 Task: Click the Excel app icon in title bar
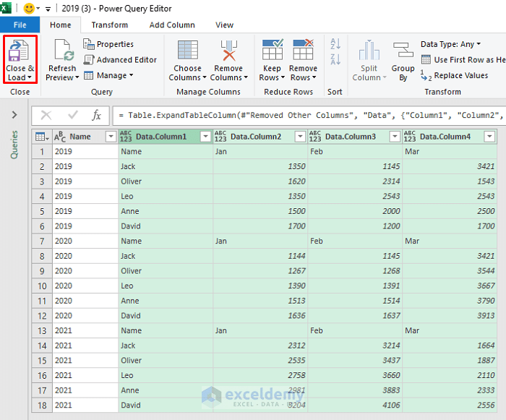(6, 8)
